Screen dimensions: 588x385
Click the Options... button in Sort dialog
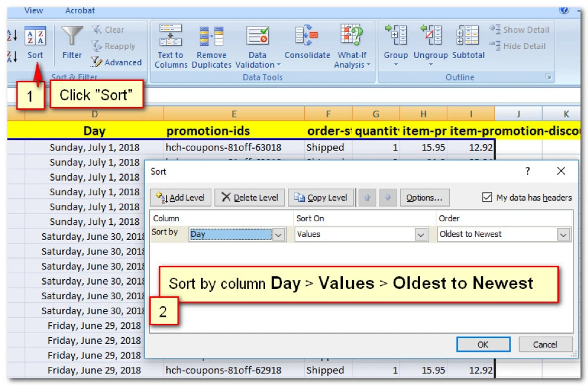(424, 198)
